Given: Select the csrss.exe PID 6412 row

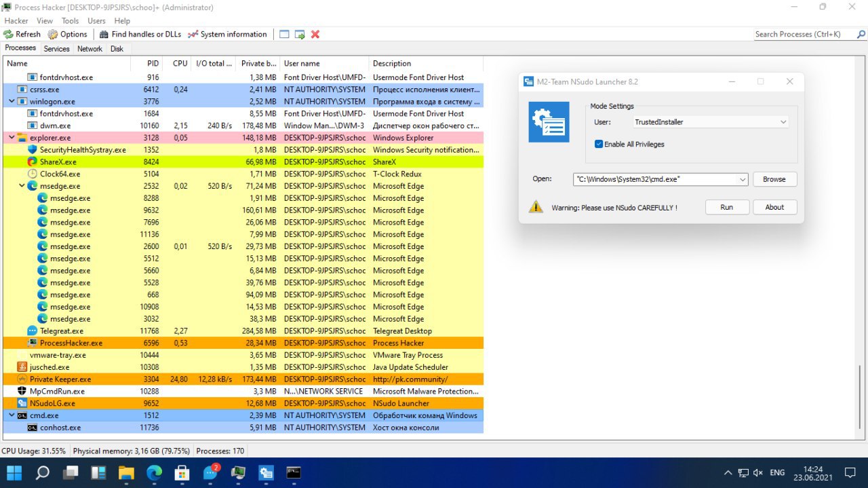Looking at the screenshot, I should tap(243, 90).
